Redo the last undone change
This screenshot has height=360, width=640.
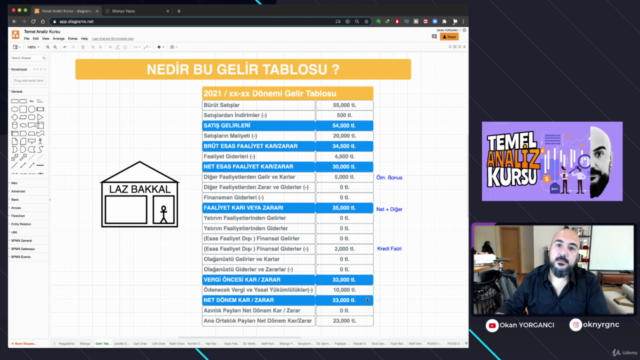pos(73,47)
